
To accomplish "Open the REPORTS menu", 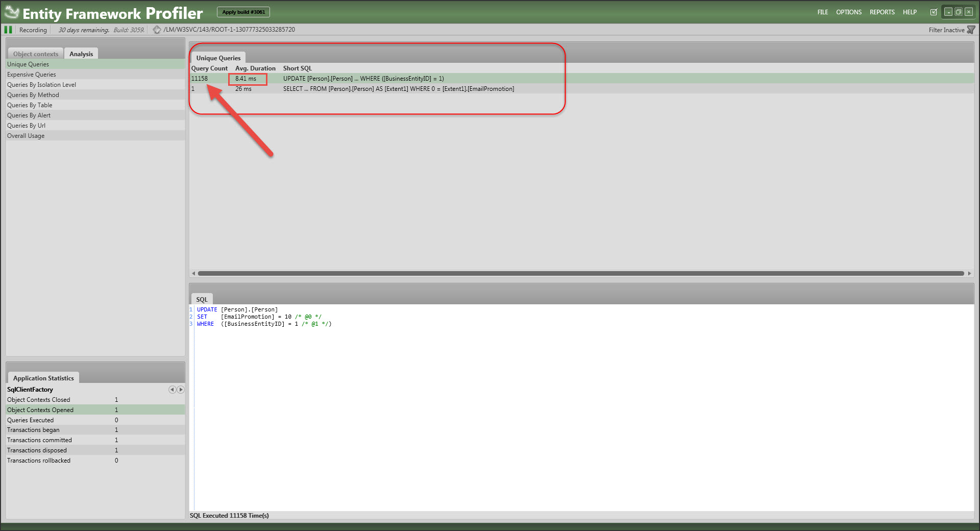I will [882, 12].
